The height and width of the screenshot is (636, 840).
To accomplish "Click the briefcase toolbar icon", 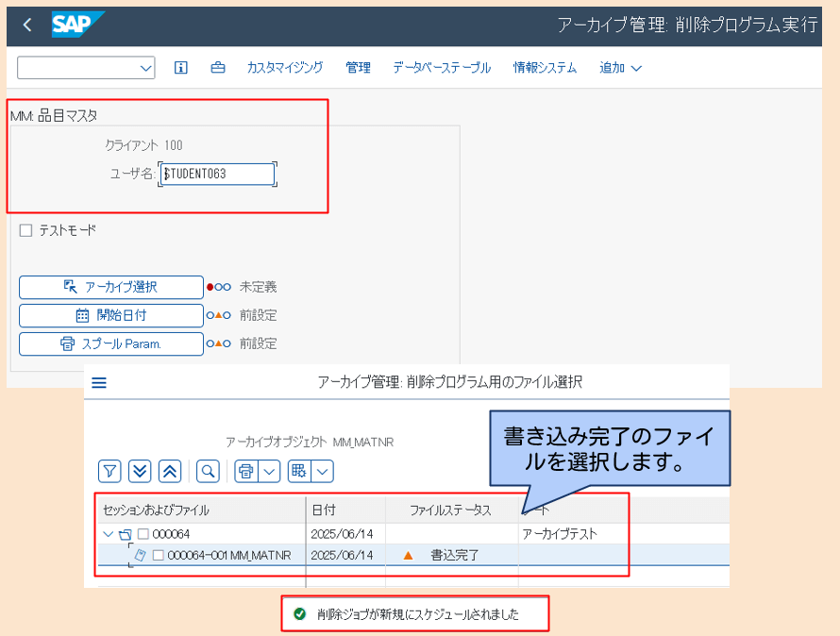I will coord(218,68).
